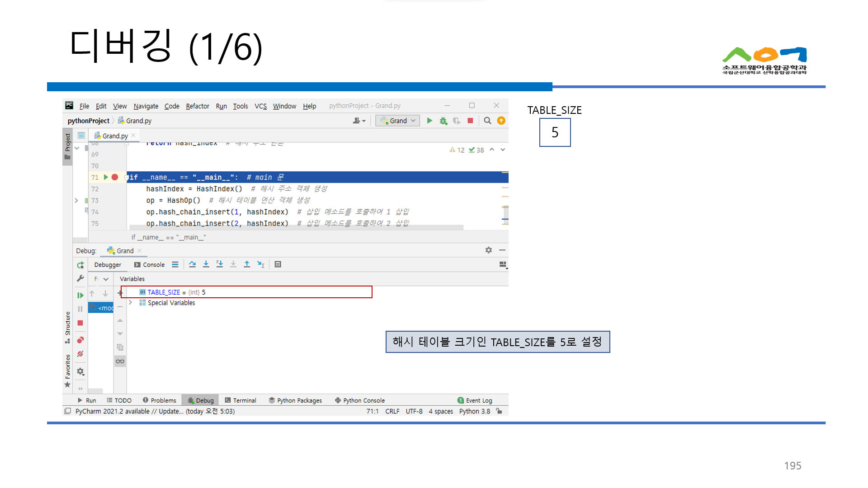
Task: Expand the Special Variables node
Action: [131, 302]
